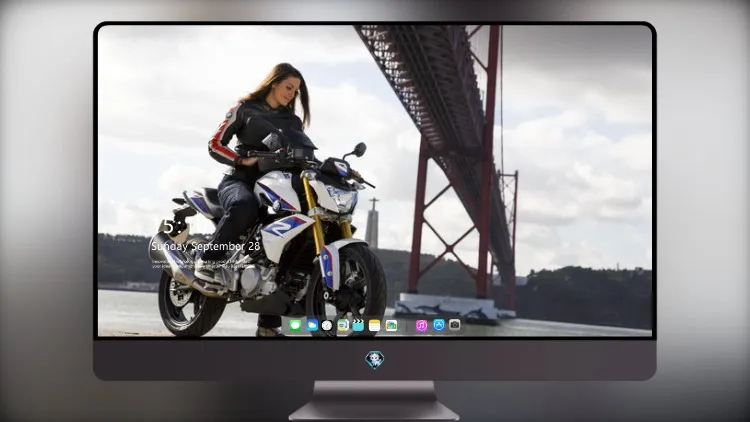
Task: Open the pink iTunes music app
Action: (421, 325)
